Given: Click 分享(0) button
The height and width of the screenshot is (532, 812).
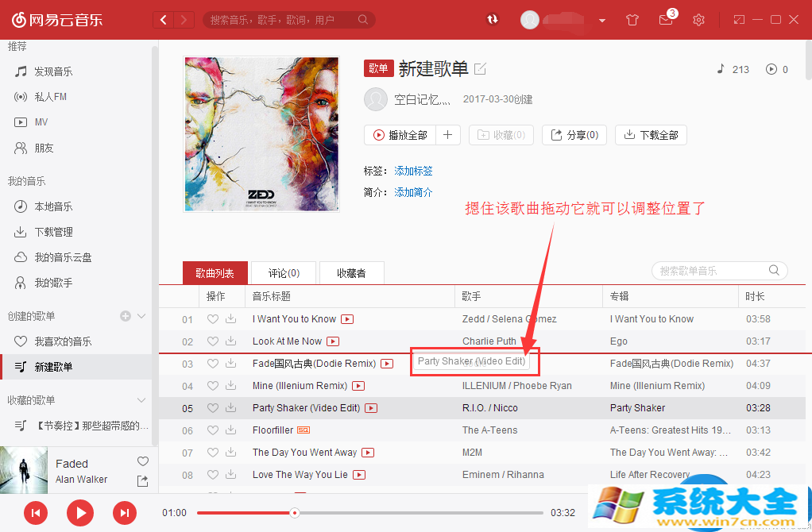Looking at the screenshot, I should point(574,135).
